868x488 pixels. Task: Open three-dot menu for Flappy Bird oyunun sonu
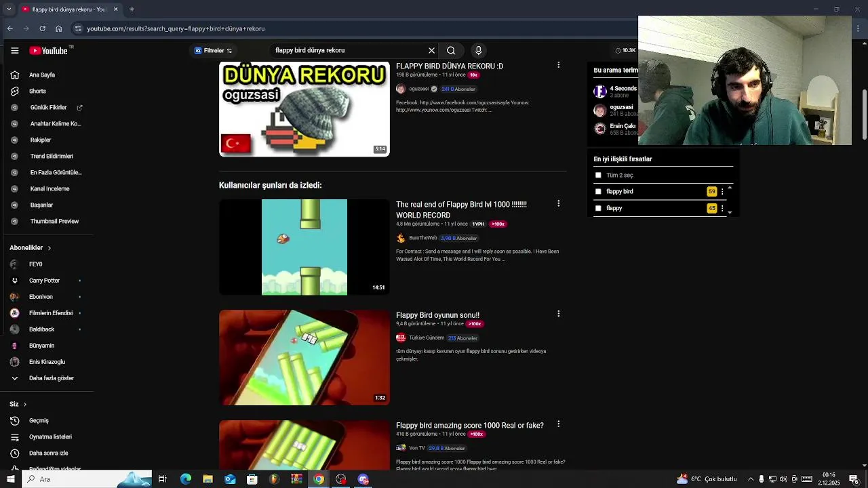pyautogui.click(x=558, y=314)
